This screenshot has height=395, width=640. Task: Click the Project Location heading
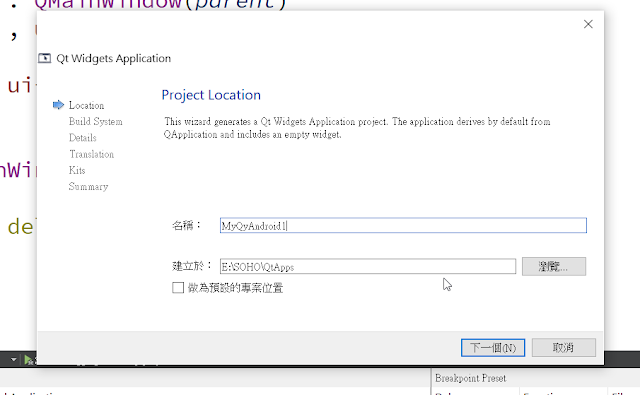click(211, 95)
